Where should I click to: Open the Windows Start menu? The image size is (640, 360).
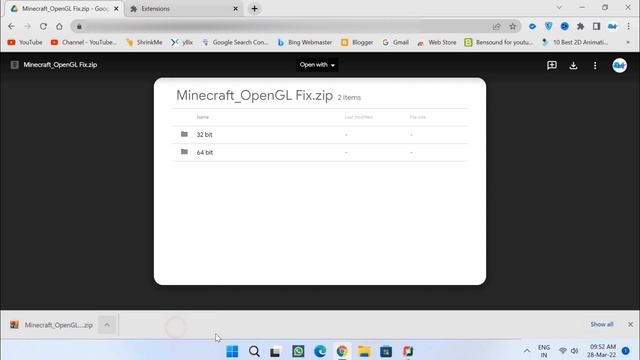coord(232,351)
